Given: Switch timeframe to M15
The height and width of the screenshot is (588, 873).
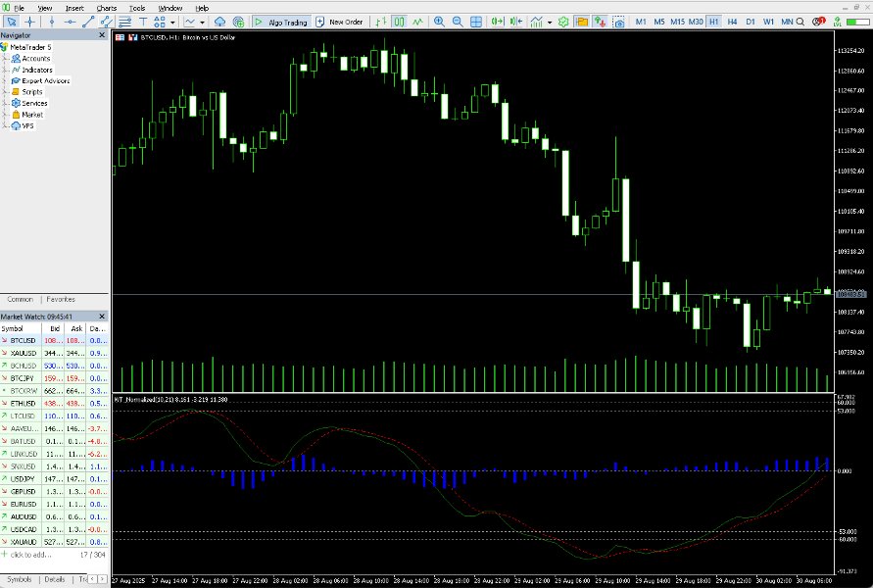Looking at the screenshot, I should point(678,22).
